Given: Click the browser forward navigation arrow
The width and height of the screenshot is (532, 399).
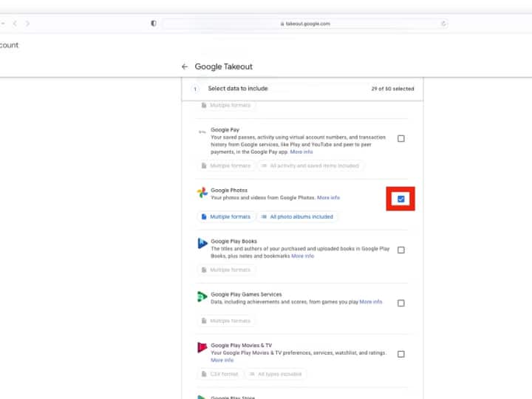Looking at the screenshot, I should click(x=27, y=24).
